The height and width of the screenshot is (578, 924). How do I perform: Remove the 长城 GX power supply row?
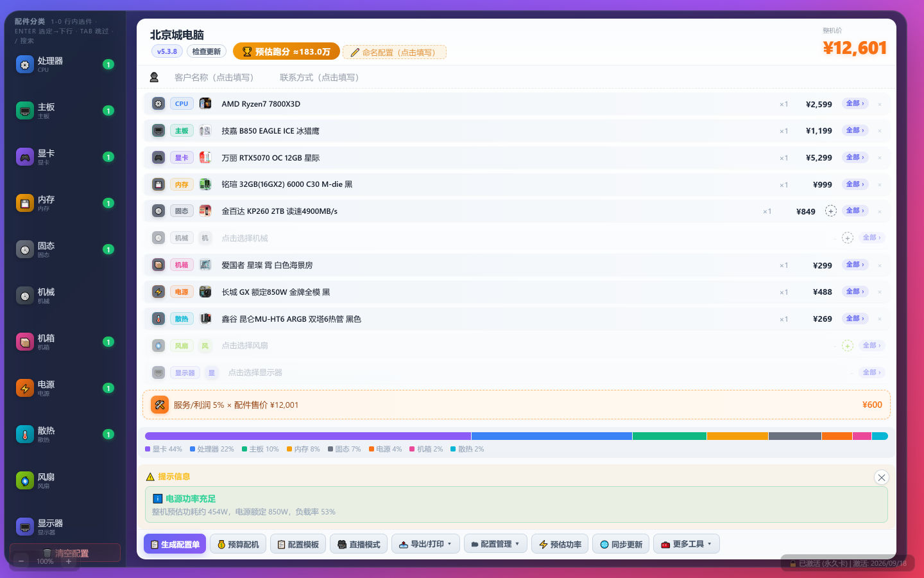[x=880, y=292]
